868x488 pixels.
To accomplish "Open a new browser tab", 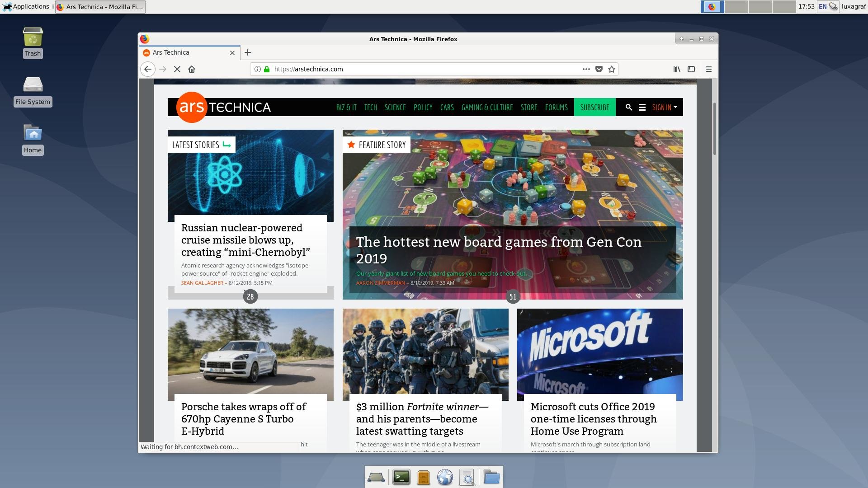I will pos(248,52).
